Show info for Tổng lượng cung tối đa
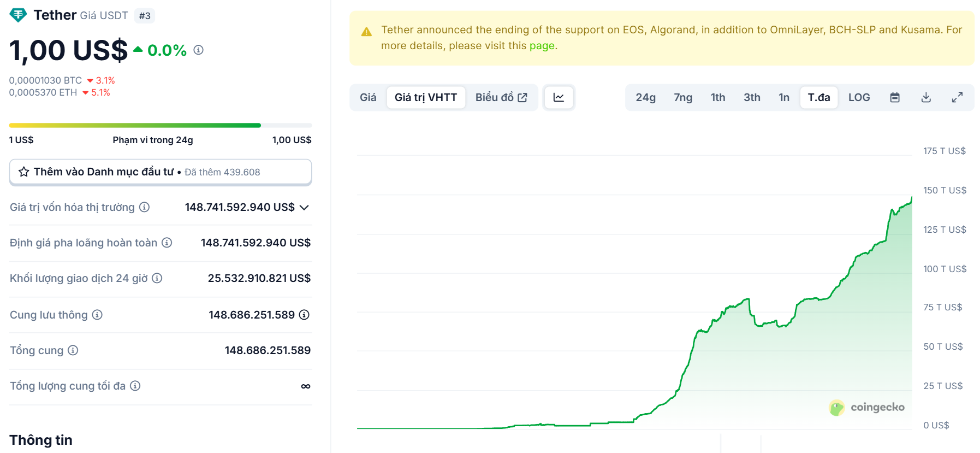The image size is (980, 453). point(135,386)
